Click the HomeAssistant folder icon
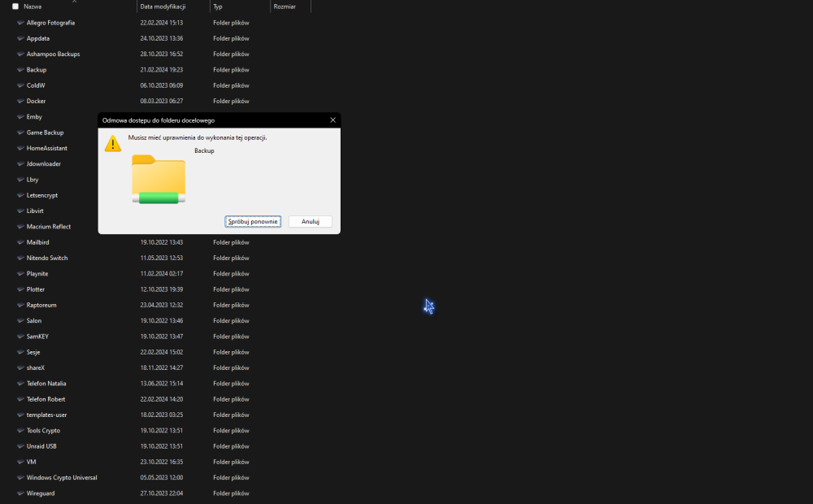This screenshot has width=813, height=504. point(21,148)
